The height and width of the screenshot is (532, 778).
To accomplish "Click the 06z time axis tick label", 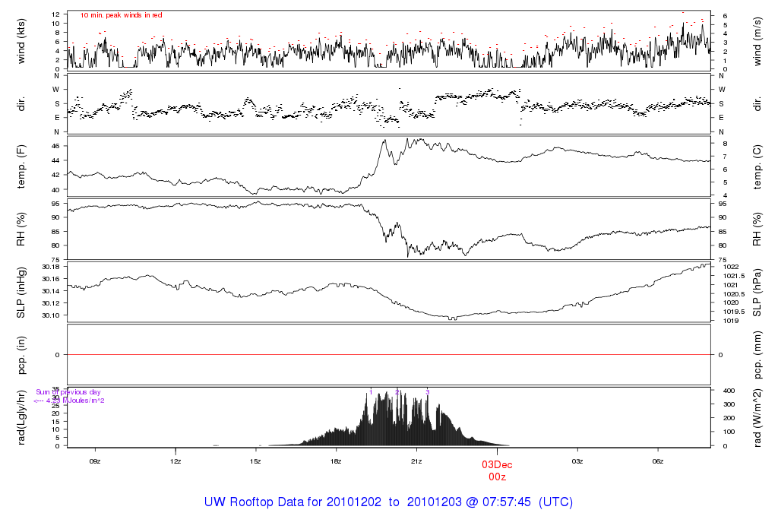I will point(657,461).
